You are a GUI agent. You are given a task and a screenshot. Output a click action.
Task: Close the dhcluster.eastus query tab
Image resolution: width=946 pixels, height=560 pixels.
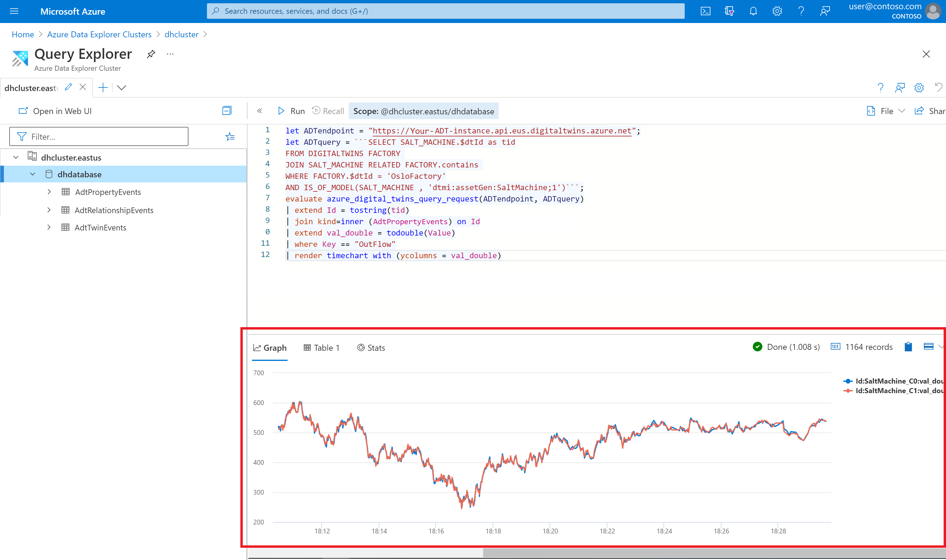tap(83, 87)
